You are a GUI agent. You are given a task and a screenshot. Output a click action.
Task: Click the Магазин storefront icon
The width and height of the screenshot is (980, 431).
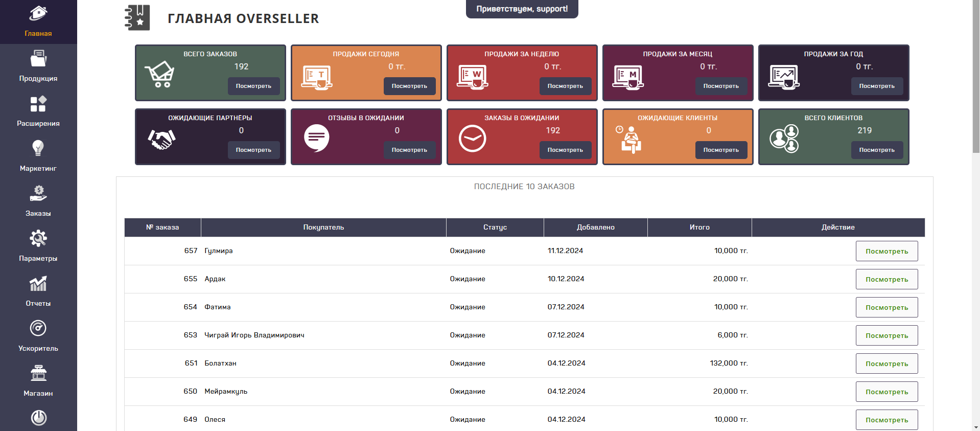pos(38,373)
